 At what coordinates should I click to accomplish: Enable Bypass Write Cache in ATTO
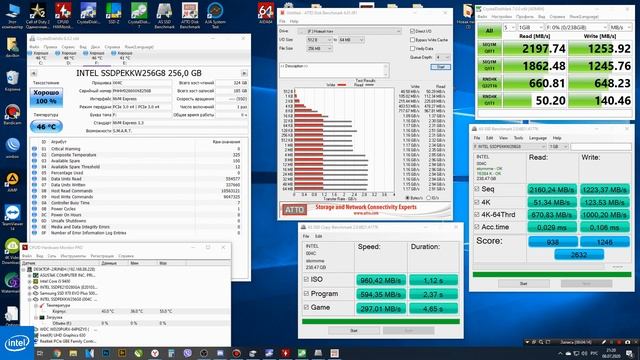coord(412,40)
